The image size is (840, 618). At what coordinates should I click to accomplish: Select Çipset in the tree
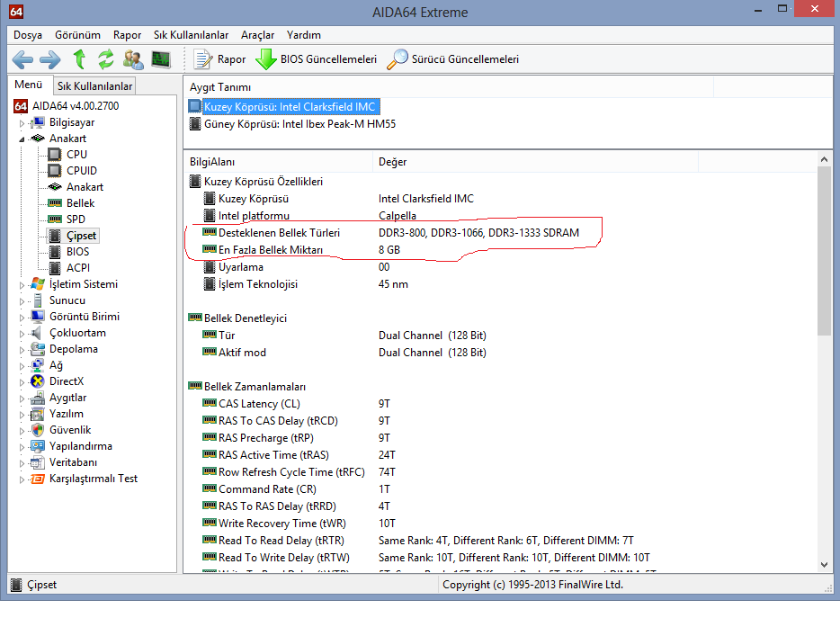click(x=81, y=236)
